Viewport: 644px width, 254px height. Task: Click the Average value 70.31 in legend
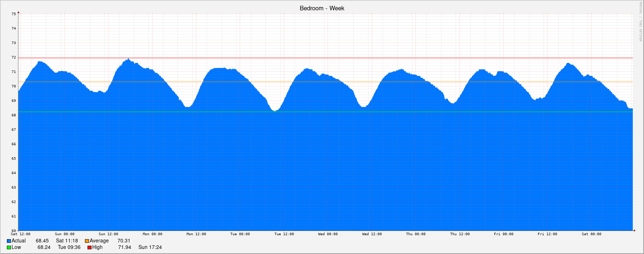124,241
